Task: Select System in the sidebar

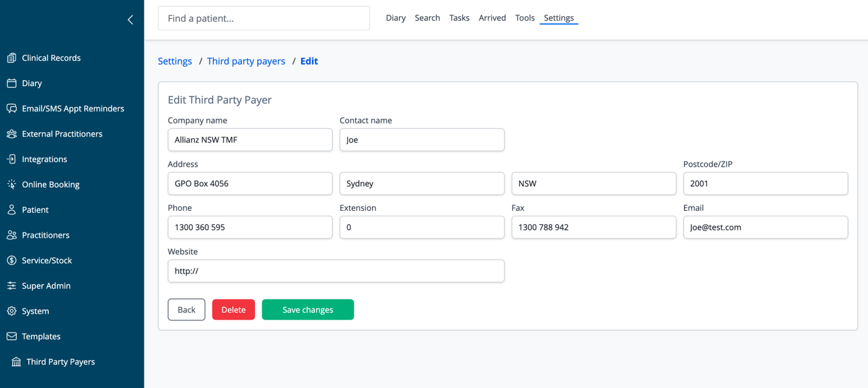Action: 35,311
